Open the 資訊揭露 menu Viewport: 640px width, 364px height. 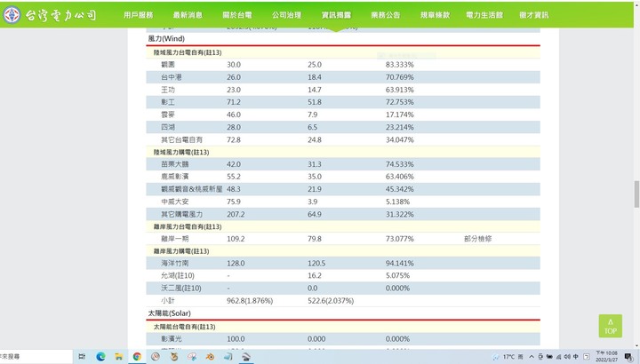[x=336, y=15]
